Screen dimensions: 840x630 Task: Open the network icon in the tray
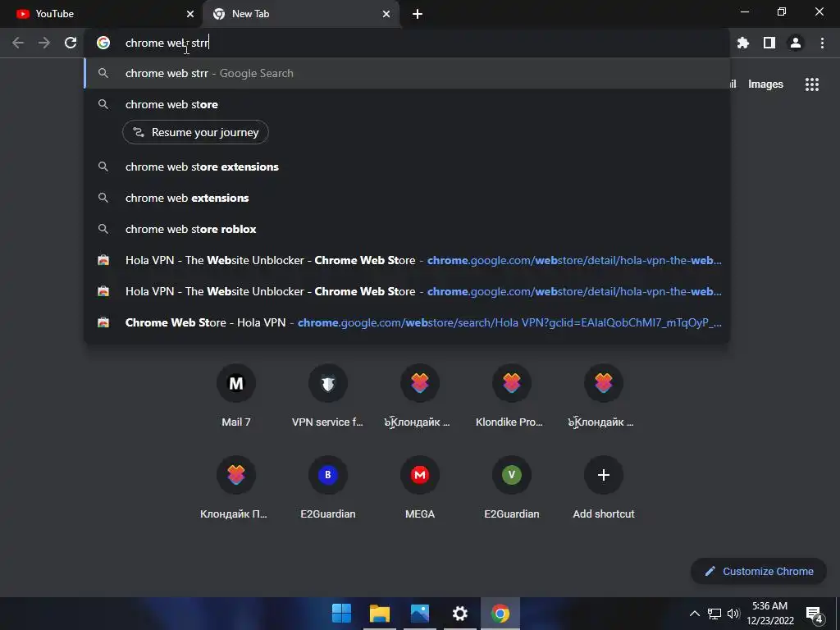tap(714, 614)
